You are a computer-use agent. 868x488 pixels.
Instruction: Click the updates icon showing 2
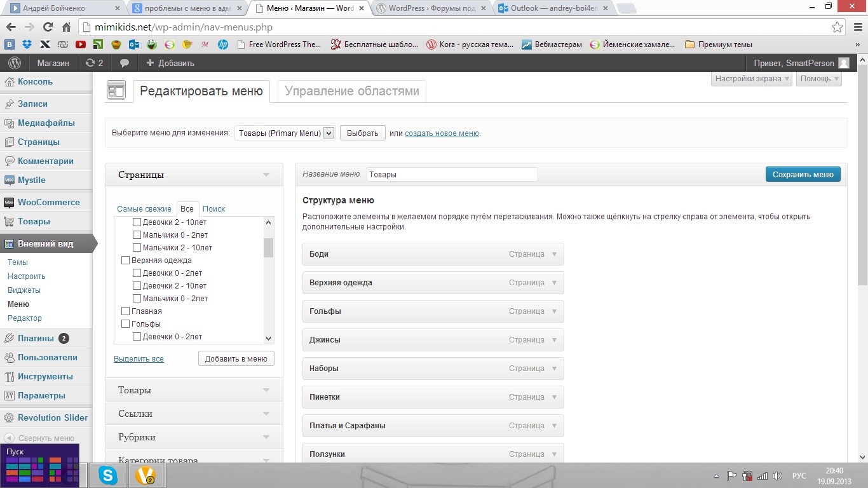coord(93,63)
